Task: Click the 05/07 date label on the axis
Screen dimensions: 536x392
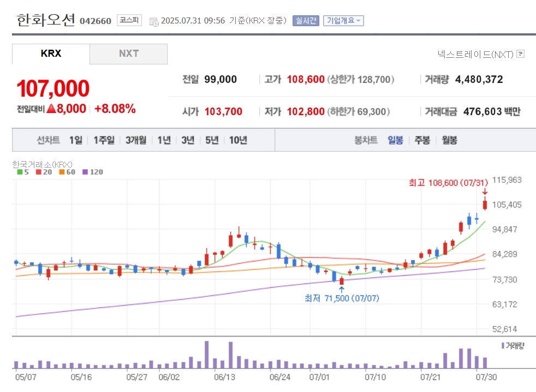Action: (x=26, y=377)
